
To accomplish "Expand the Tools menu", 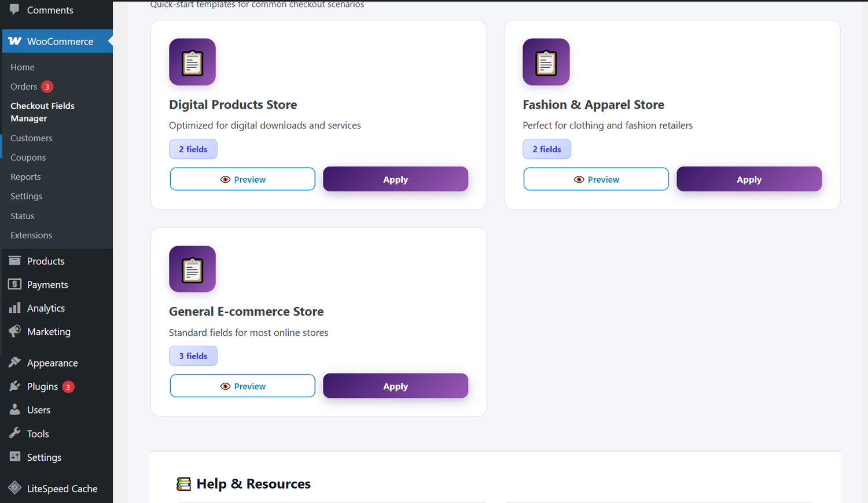I will click(x=37, y=433).
